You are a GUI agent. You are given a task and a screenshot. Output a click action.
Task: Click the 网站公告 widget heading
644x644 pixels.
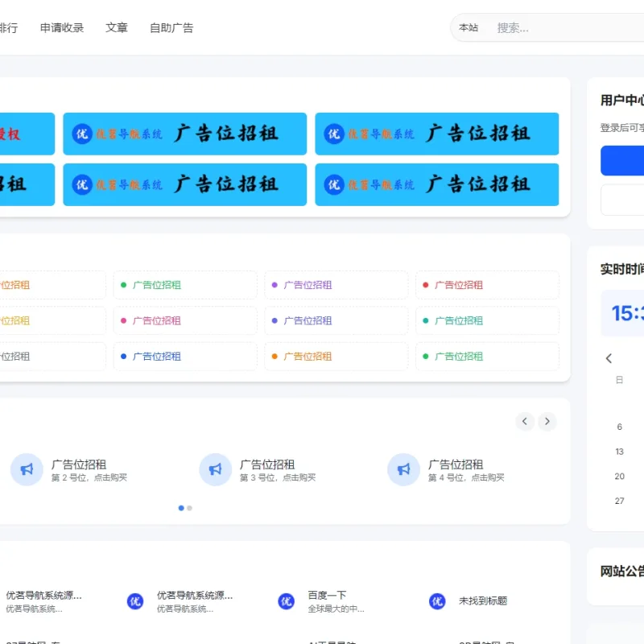tap(622, 571)
